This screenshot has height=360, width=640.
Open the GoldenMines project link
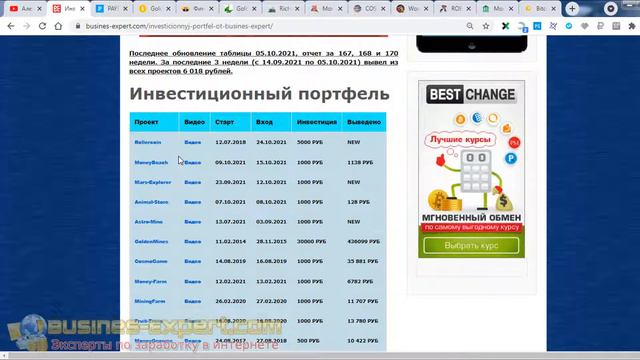[x=151, y=242]
